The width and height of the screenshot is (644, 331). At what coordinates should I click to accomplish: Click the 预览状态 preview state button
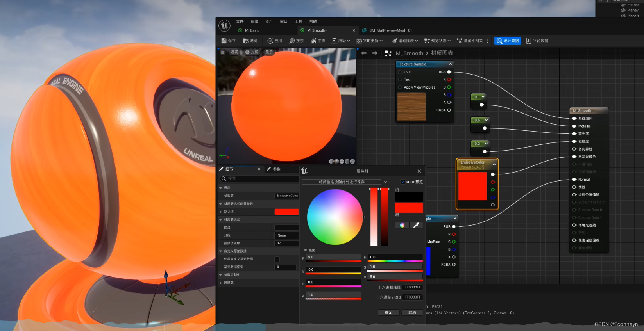click(437, 41)
